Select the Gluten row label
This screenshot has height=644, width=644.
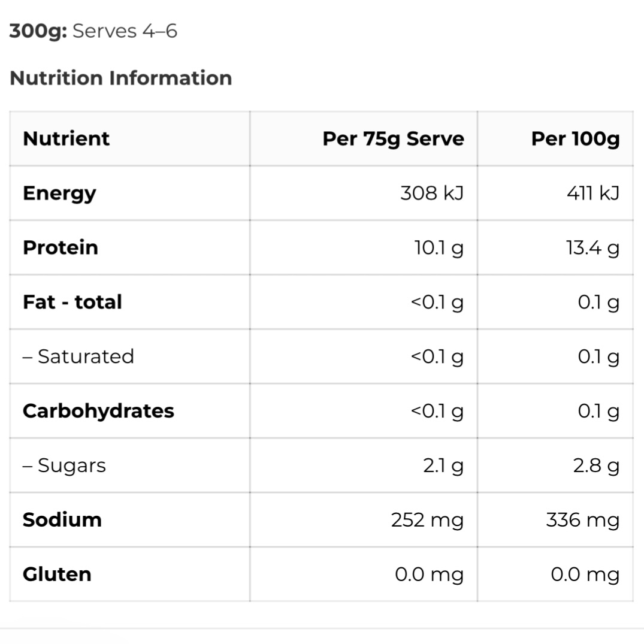[x=57, y=574]
